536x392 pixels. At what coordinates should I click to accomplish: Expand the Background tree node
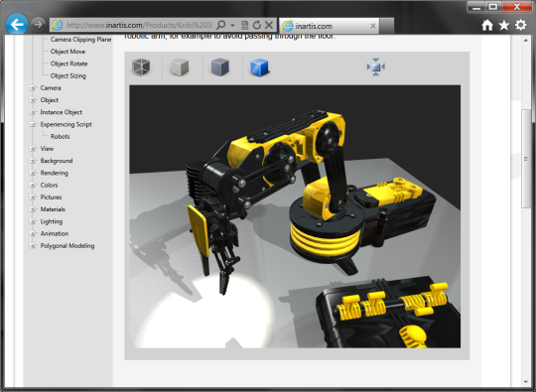point(32,161)
